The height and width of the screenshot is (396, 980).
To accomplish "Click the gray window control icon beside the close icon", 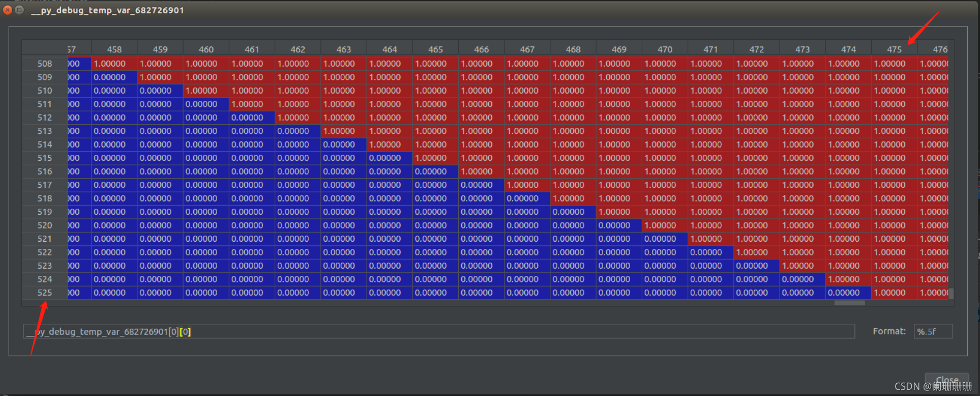I will 19,10.
